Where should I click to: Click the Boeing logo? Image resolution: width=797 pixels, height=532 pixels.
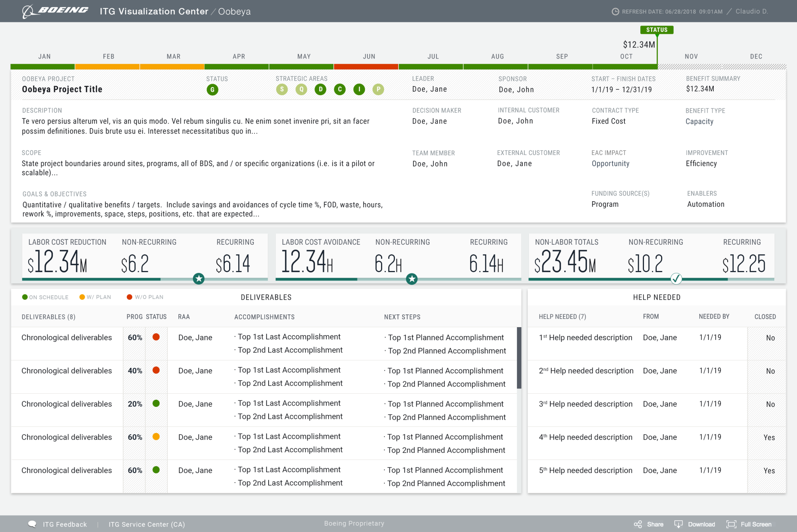point(55,11)
